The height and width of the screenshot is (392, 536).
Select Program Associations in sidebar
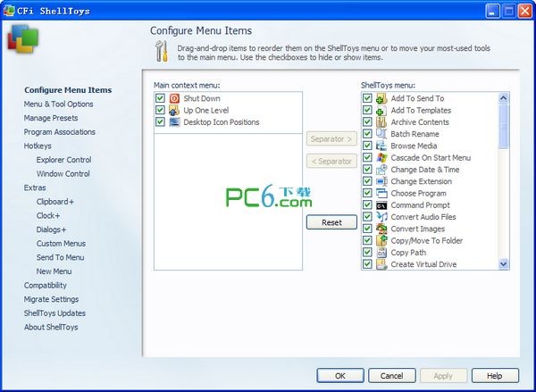[x=60, y=132]
